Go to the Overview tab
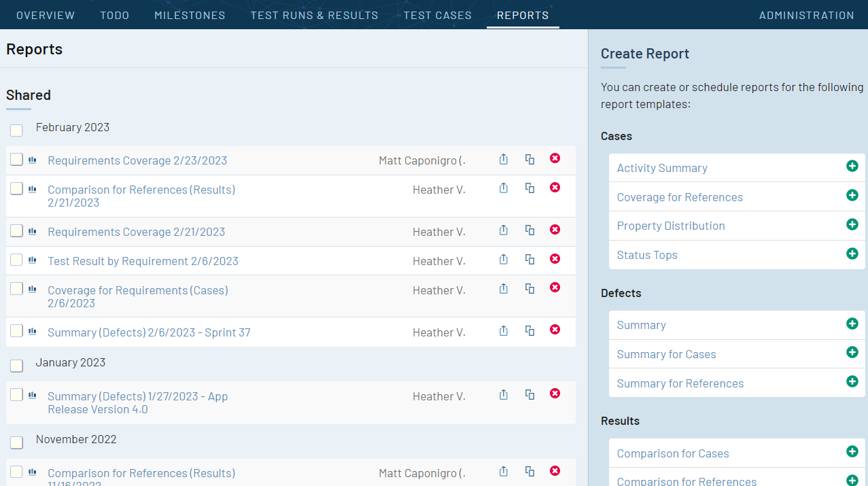 (x=46, y=15)
